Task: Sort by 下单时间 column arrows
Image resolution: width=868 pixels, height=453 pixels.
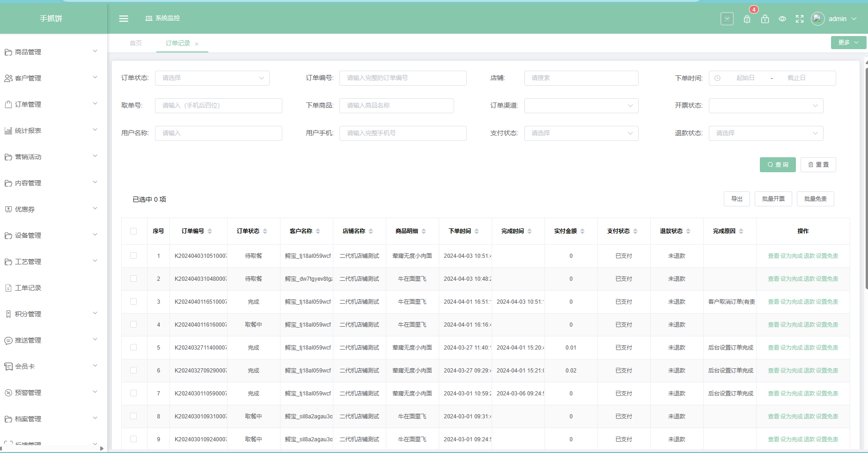Action: [477, 231]
